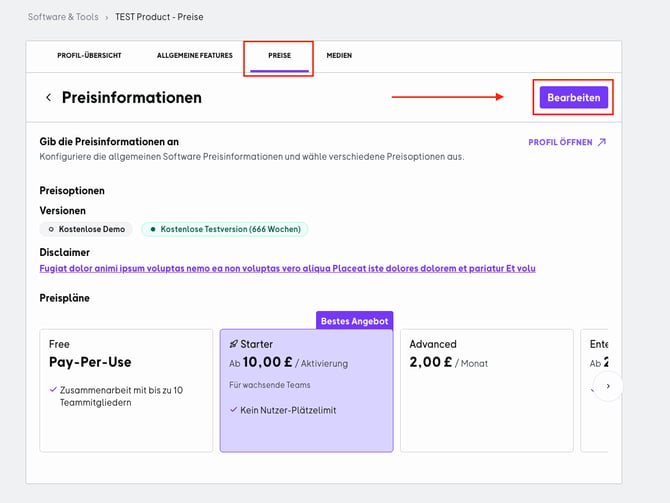The width and height of the screenshot is (670, 503).
Task: Click the Free Pay-Per-Use plan card
Action: pyautogui.click(x=126, y=390)
